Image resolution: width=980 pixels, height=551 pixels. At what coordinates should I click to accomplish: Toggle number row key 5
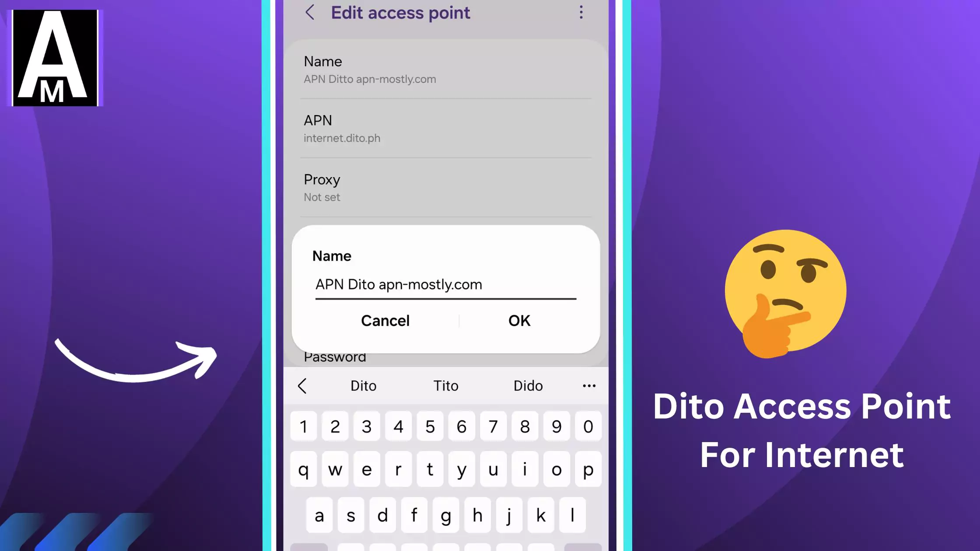tap(430, 426)
